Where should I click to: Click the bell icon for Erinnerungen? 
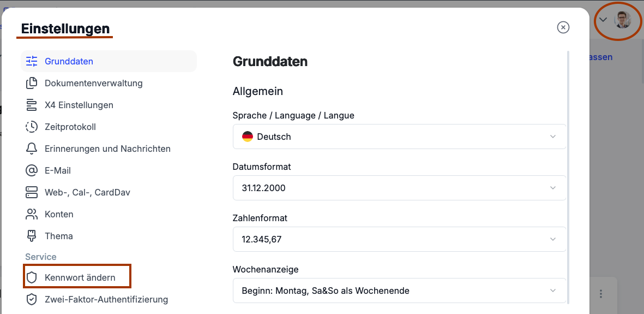pos(32,149)
